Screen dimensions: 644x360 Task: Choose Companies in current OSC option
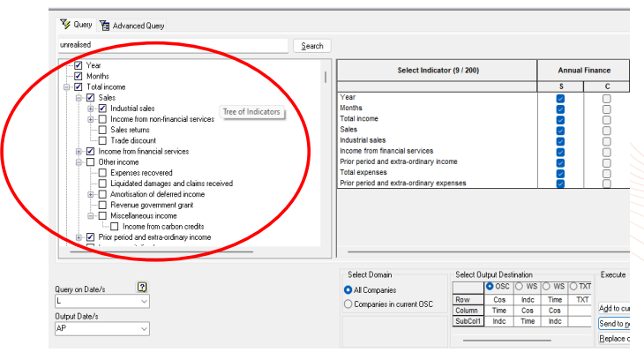[x=348, y=304]
